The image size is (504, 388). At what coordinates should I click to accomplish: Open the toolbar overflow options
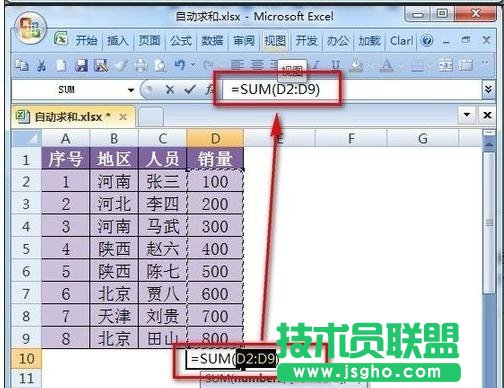485,63
